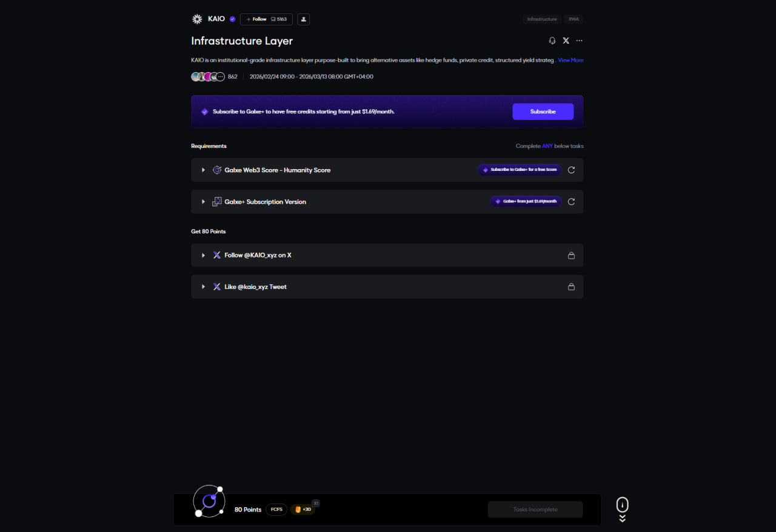Refresh the Galxe+ Subscription Version task
This screenshot has height=532, width=776.
[x=571, y=201]
